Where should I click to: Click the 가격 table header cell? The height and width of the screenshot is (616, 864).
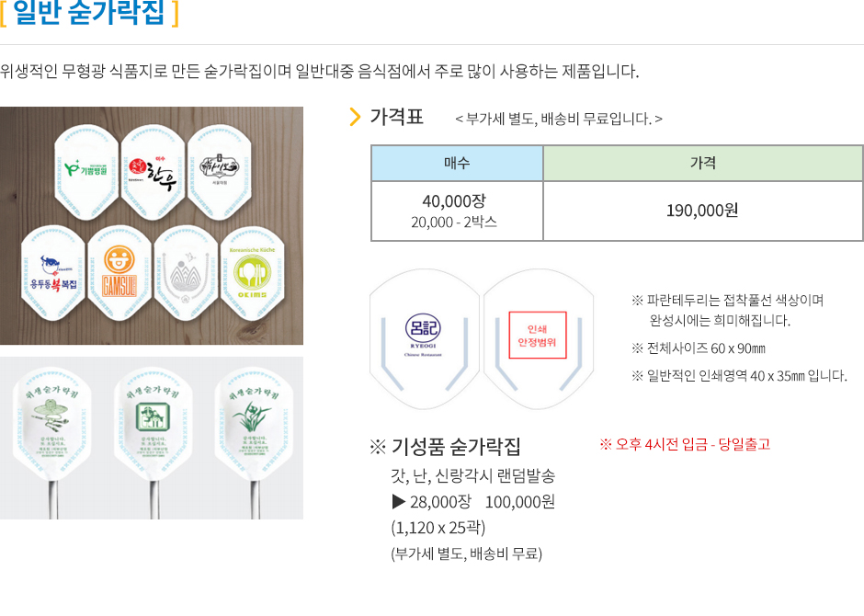pos(702,163)
